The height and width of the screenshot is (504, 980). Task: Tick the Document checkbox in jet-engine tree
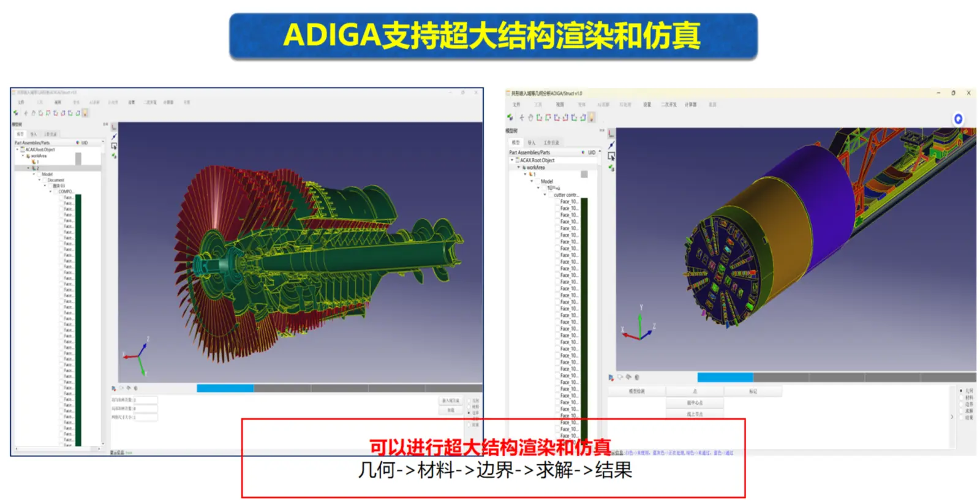[45, 180]
